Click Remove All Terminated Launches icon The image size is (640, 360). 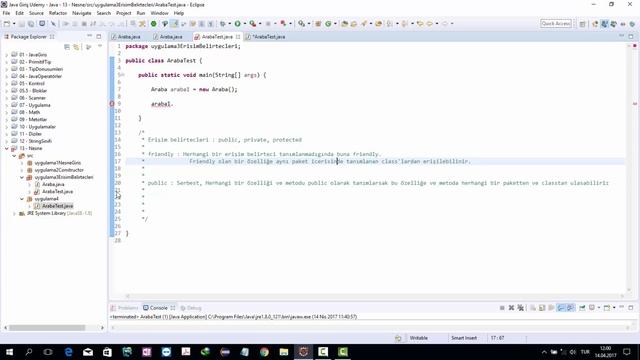pyautogui.click(x=520, y=308)
